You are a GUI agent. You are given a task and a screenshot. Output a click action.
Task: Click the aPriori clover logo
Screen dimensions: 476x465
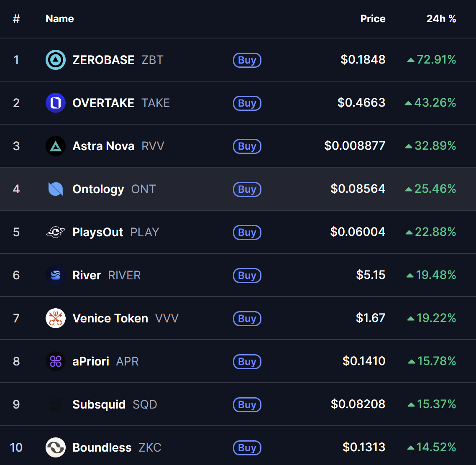point(55,361)
